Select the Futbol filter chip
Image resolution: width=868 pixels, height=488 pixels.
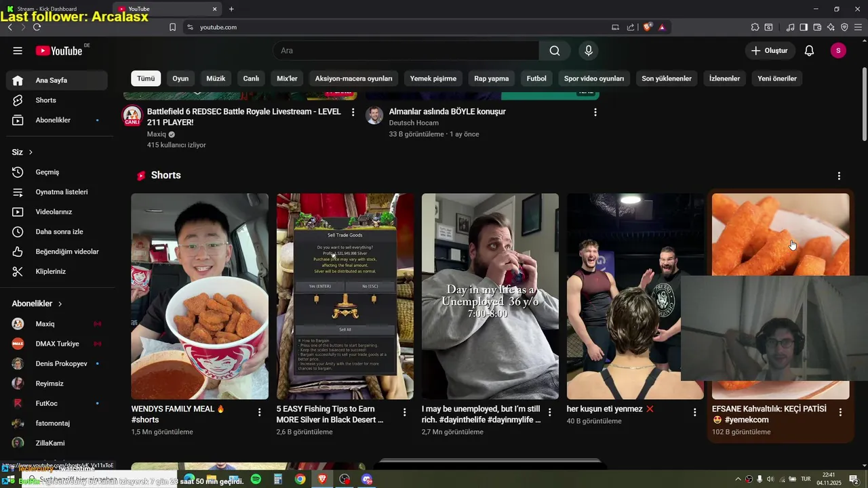tap(536, 79)
